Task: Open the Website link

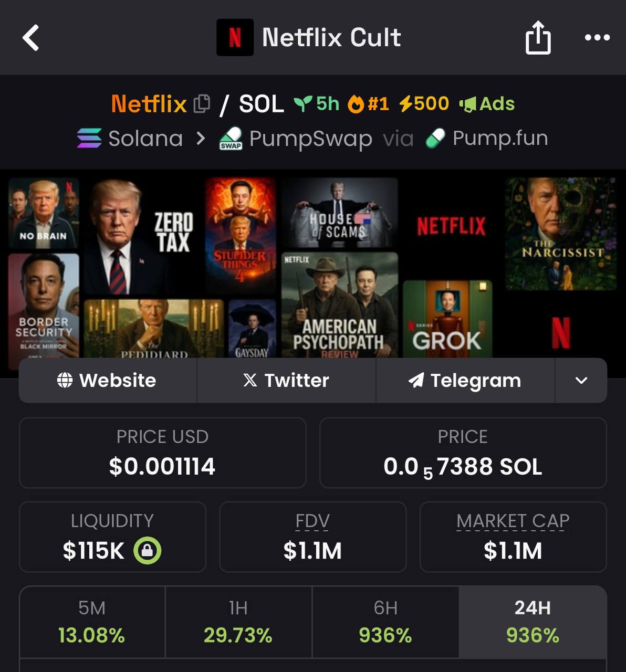Action: (x=108, y=381)
